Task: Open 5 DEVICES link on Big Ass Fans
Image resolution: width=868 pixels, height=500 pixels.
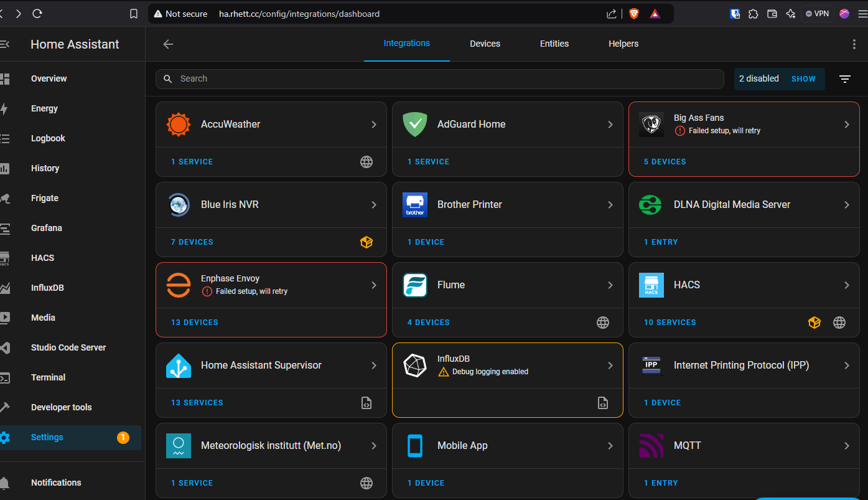Action: 665,162
